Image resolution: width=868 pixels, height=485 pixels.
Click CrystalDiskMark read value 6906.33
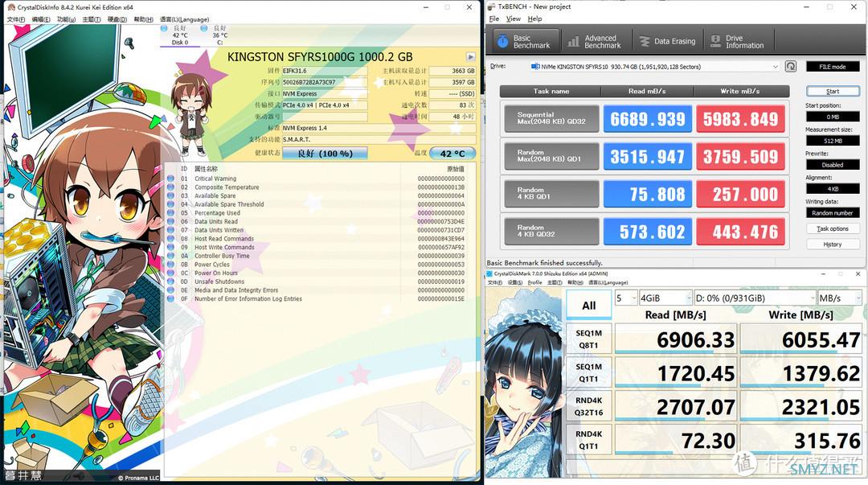[675, 339]
